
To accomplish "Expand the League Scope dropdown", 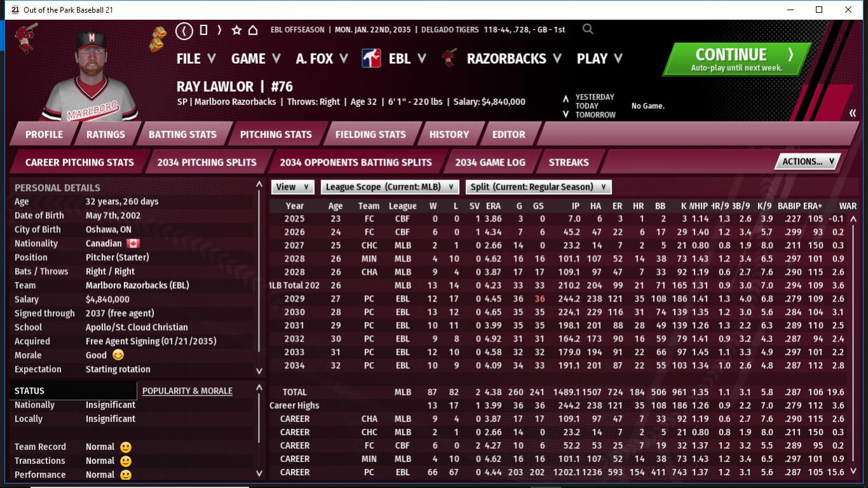I will (390, 187).
